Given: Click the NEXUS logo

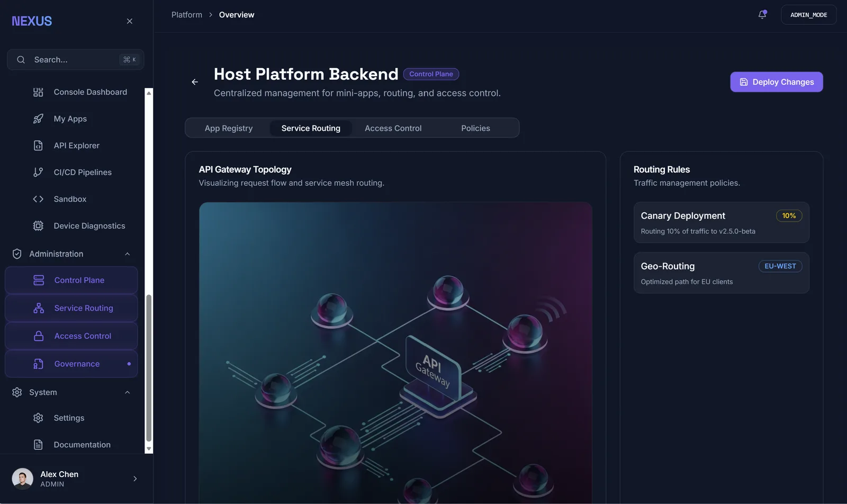Looking at the screenshot, I should [32, 21].
